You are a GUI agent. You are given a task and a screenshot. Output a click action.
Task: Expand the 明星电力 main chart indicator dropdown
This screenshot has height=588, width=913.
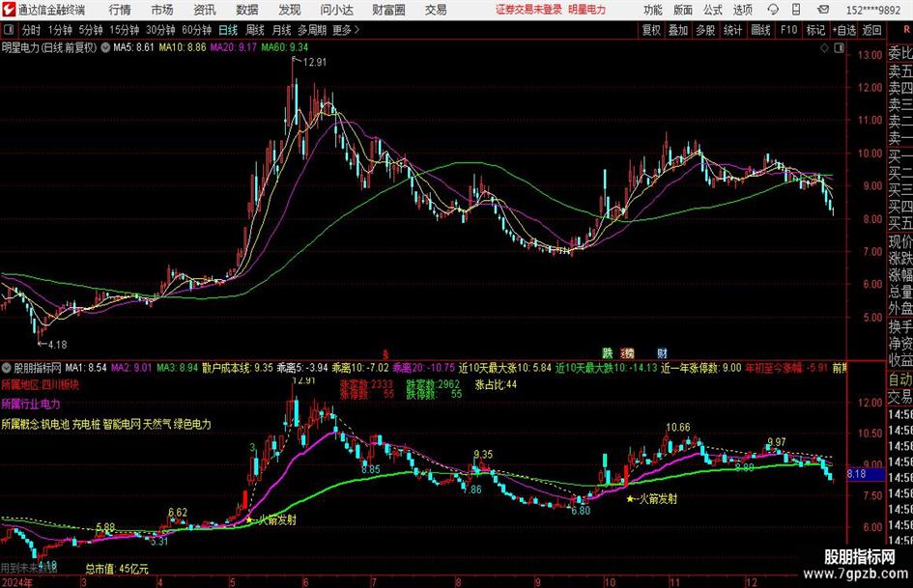tap(105, 47)
